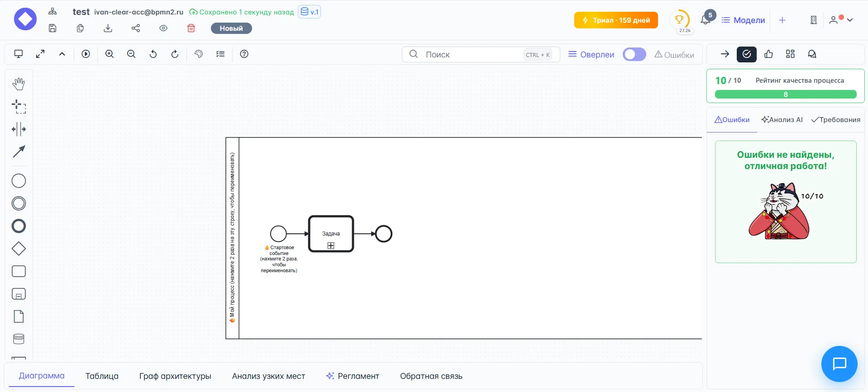Open the Анализ AI tab
Viewport: 868px width, 392px height.
tap(782, 120)
